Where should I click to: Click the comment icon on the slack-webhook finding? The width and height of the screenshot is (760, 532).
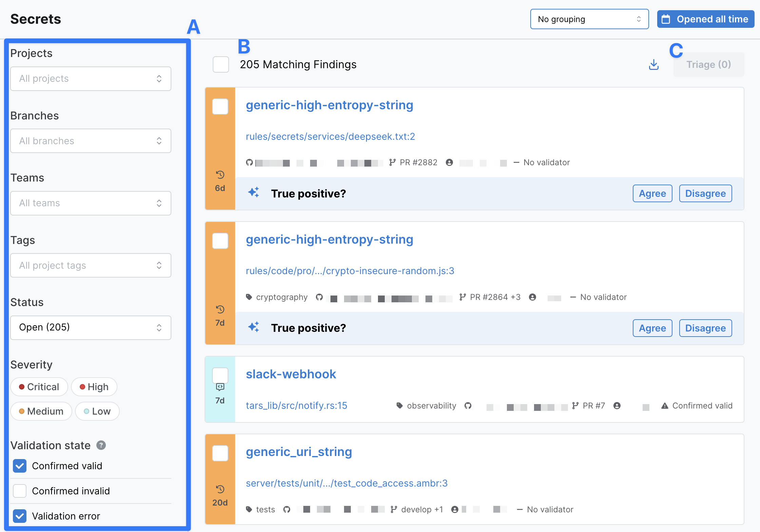coord(220,386)
